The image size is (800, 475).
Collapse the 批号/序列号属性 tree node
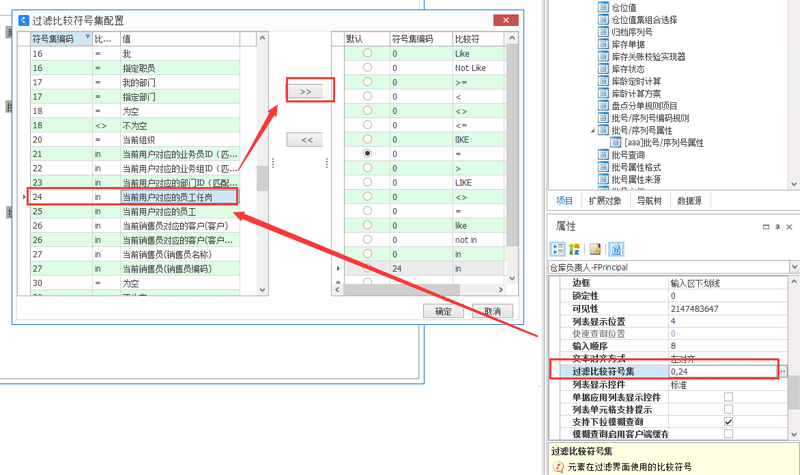coord(593,131)
